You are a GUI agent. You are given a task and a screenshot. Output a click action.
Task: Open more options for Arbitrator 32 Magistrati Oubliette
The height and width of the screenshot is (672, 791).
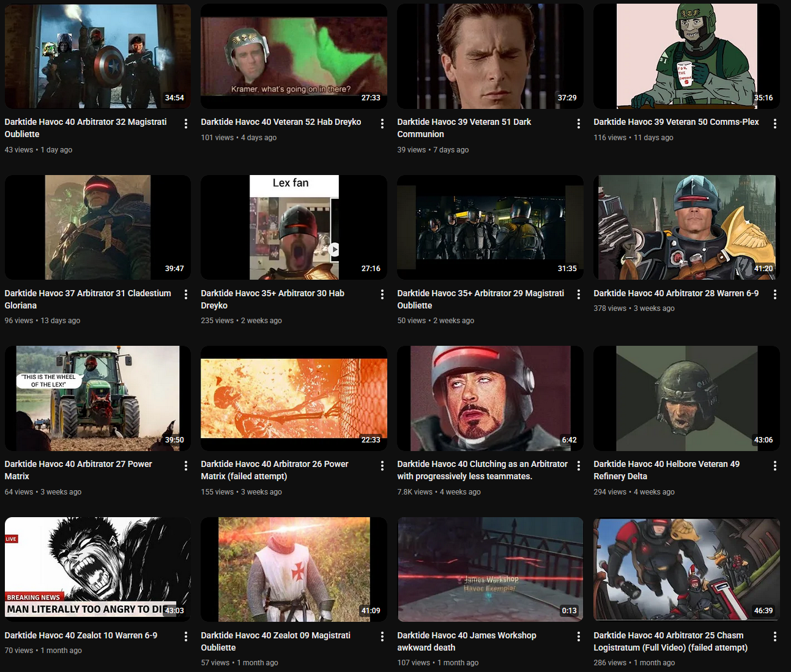[x=186, y=123]
